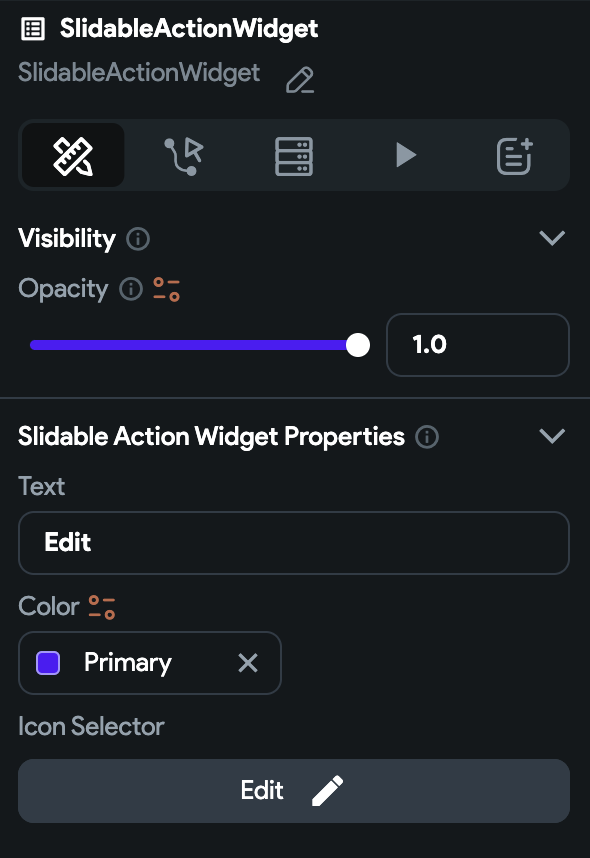
Task: Open the Backend Query database tab
Action: tap(294, 156)
